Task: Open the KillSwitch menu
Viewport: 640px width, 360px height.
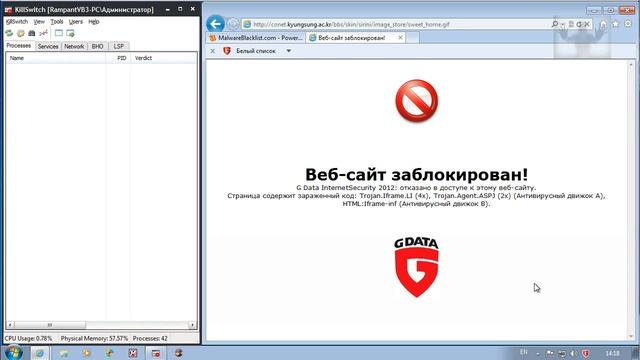Action: [x=17, y=22]
